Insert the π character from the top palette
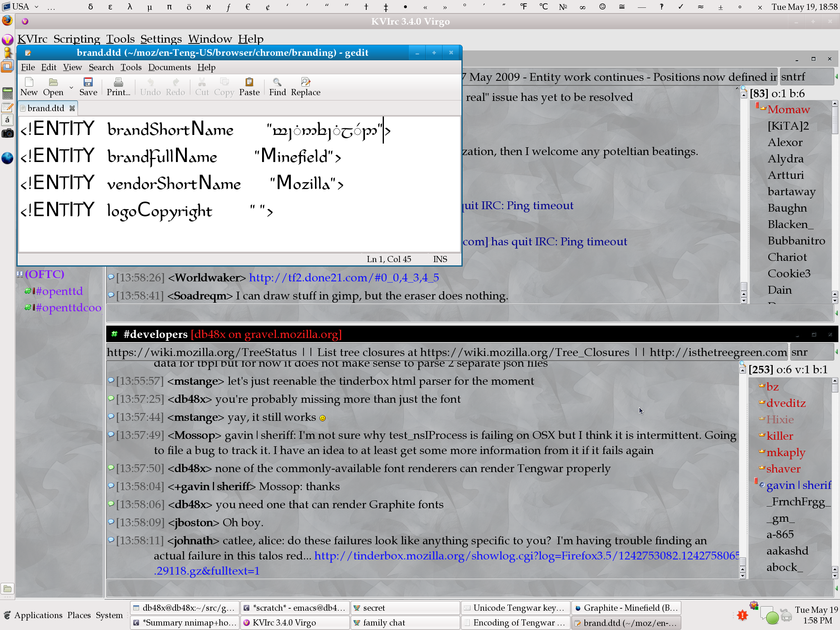The width and height of the screenshot is (840, 630). tap(169, 7)
